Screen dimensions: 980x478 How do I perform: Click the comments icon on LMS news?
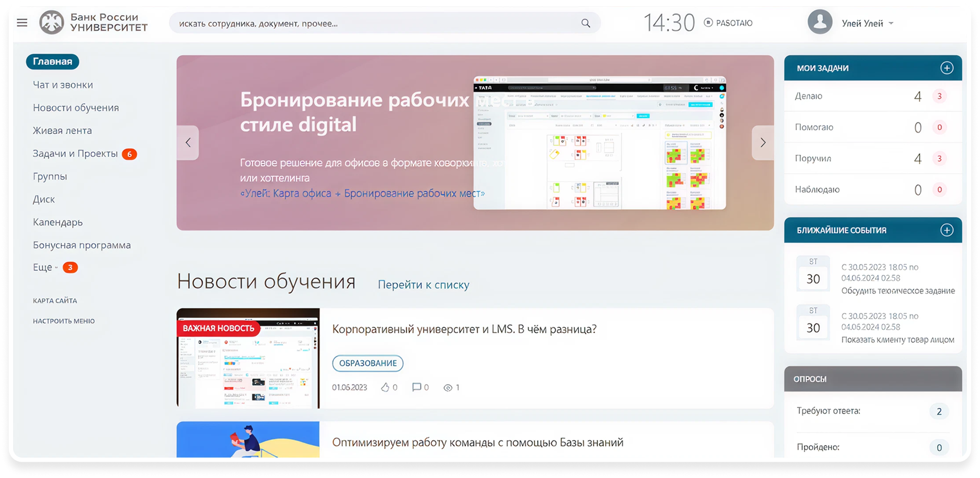(416, 387)
